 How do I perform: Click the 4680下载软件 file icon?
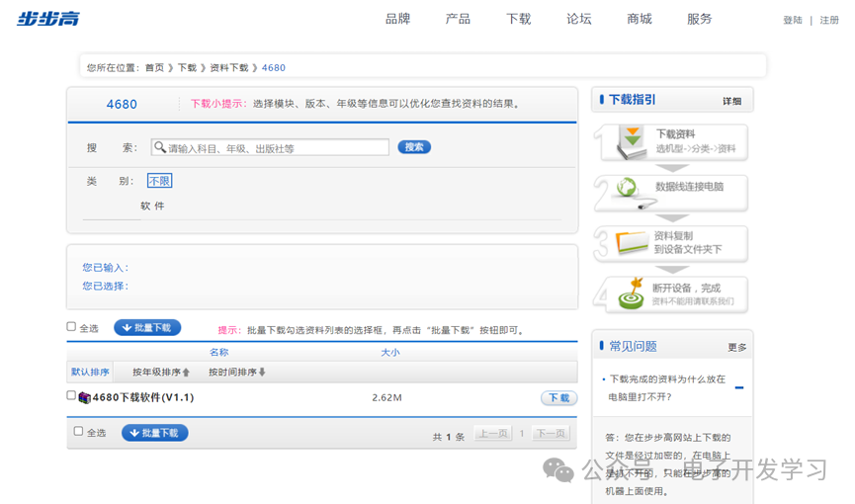point(84,397)
